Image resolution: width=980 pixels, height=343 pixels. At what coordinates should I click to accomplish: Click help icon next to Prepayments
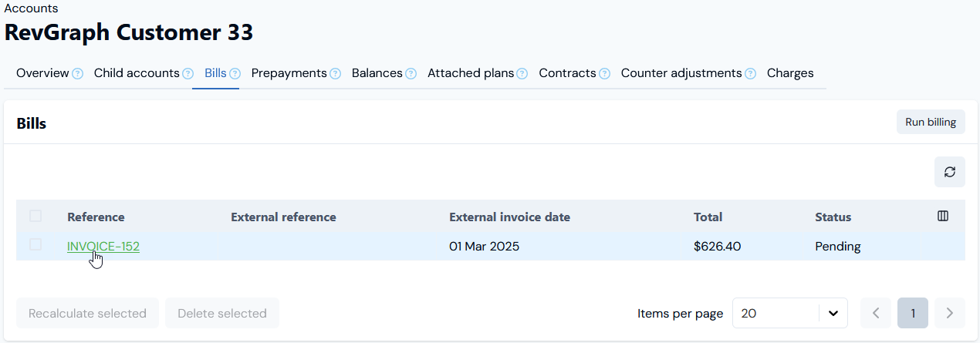(335, 74)
